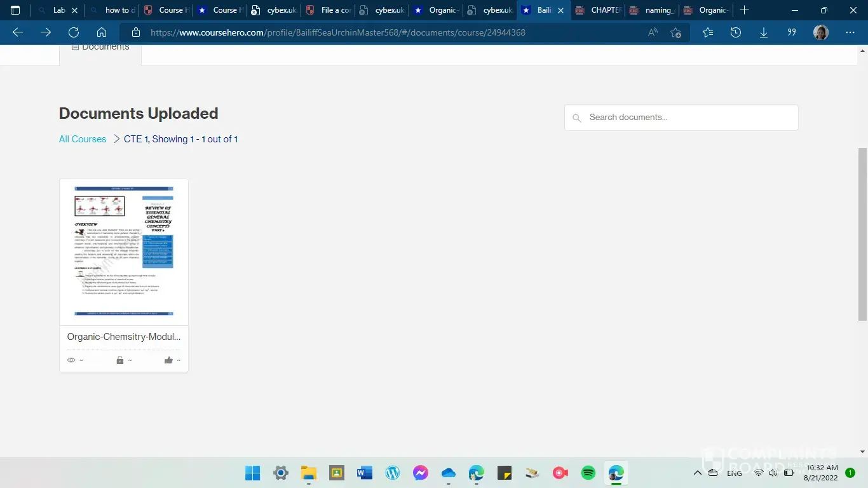Launch Settings from the taskbar
Screen dimensions: 868x488
(x=281, y=473)
